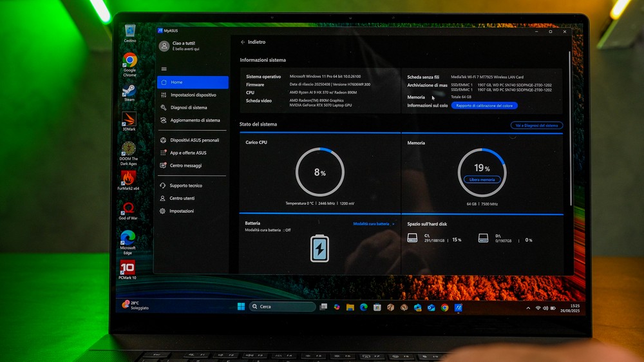Click 'NVIDIA GeForce RTX 5070 Laptop GPU' text

320,105
